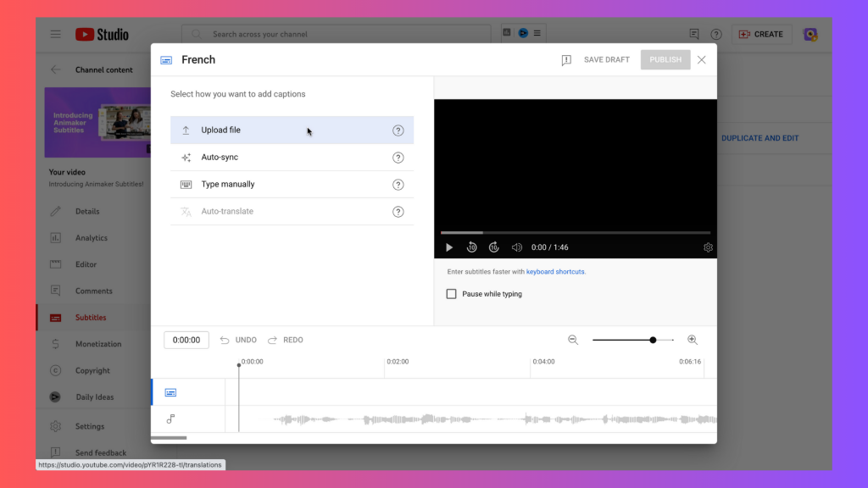
Task: Seek on the video progress bar
Action: 576,233
